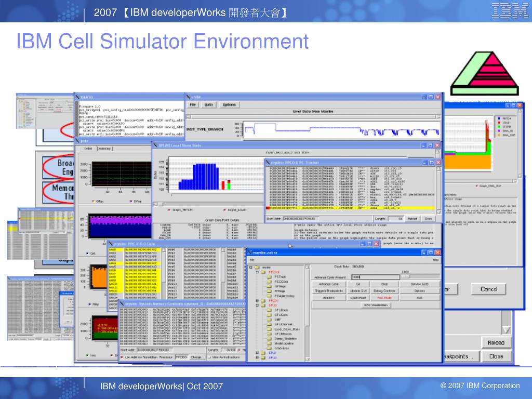This screenshot has height=399, width=532.
Task: Toggle the Graph_LOAD checkbox in Local Store Stats
Action: [224, 210]
